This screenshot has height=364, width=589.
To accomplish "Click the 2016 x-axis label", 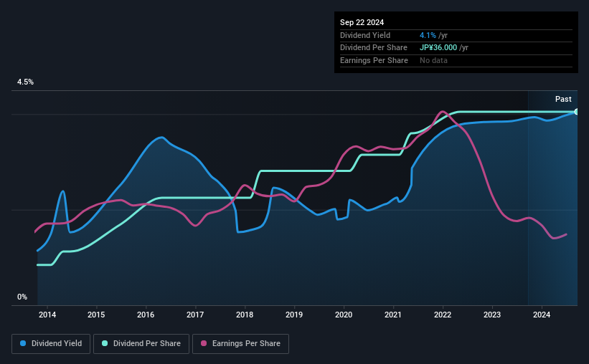I will tap(146, 315).
